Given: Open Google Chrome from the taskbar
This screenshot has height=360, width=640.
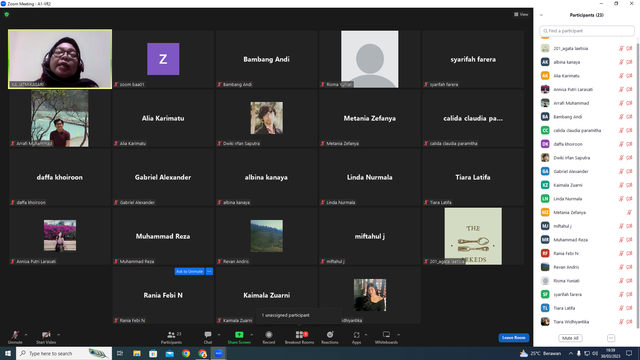Looking at the screenshot, I should click(x=186, y=353).
